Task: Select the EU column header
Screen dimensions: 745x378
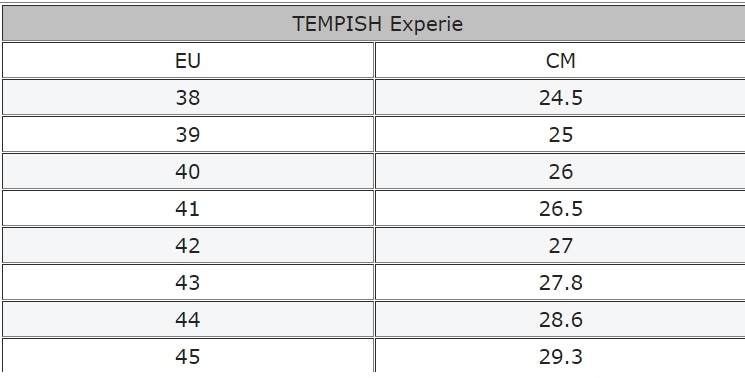Action: (188, 60)
